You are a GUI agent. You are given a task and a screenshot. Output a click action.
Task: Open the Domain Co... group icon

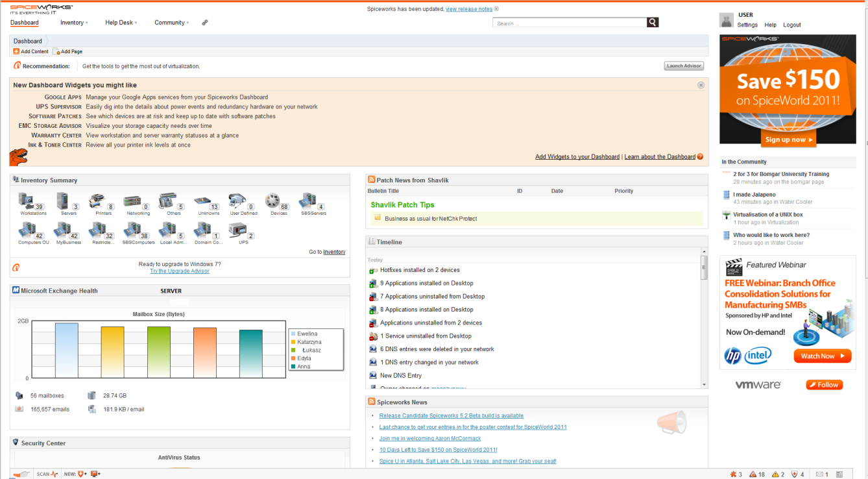pos(202,230)
